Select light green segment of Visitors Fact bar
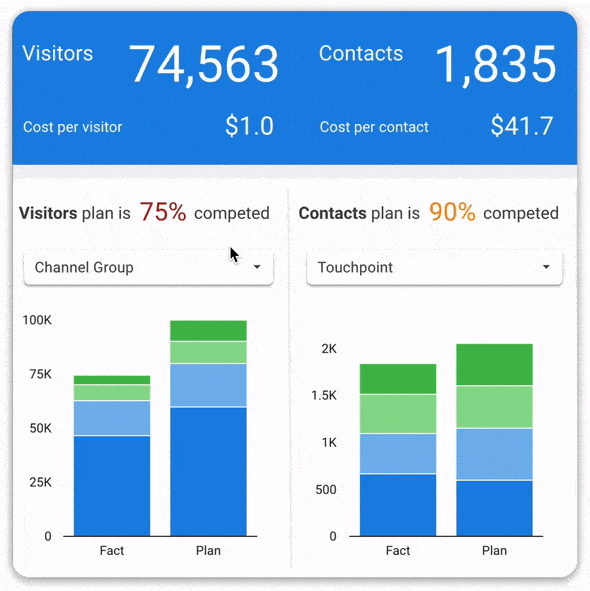Image resolution: width=590 pixels, height=591 pixels. [112, 393]
